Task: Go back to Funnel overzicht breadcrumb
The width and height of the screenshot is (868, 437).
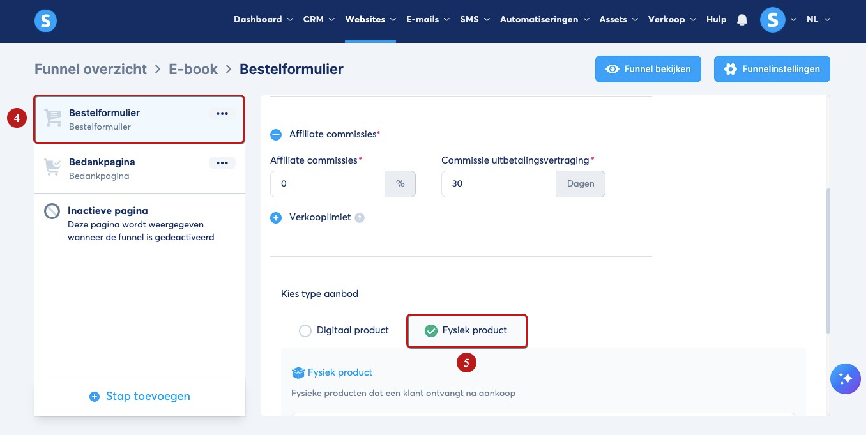Action: (91, 69)
